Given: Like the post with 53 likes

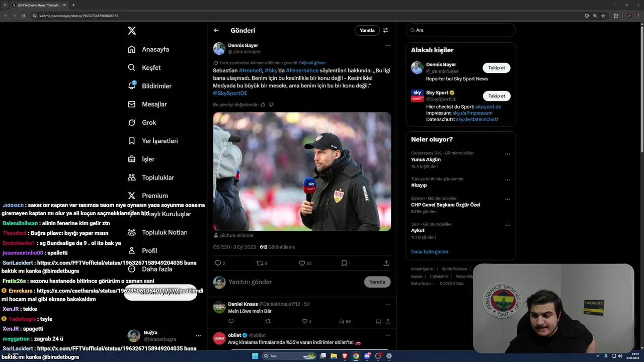Looking at the screenshot, I should point(302,263).
